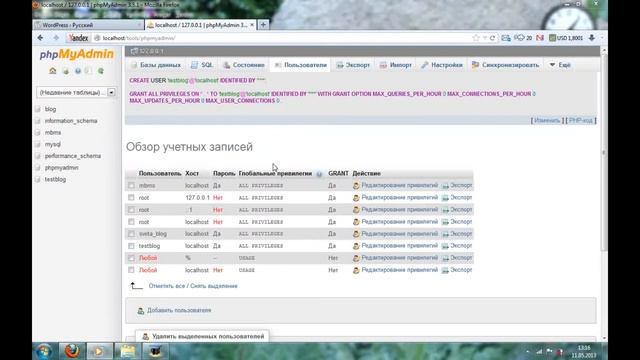Click the browser address bar URL field

coord(282,38)
